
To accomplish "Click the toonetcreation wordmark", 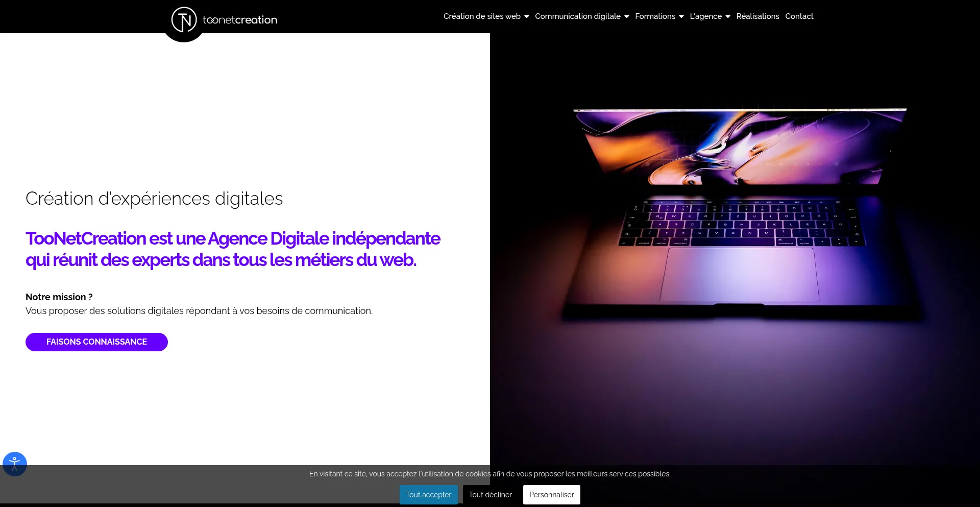I will tap(240, 20).
